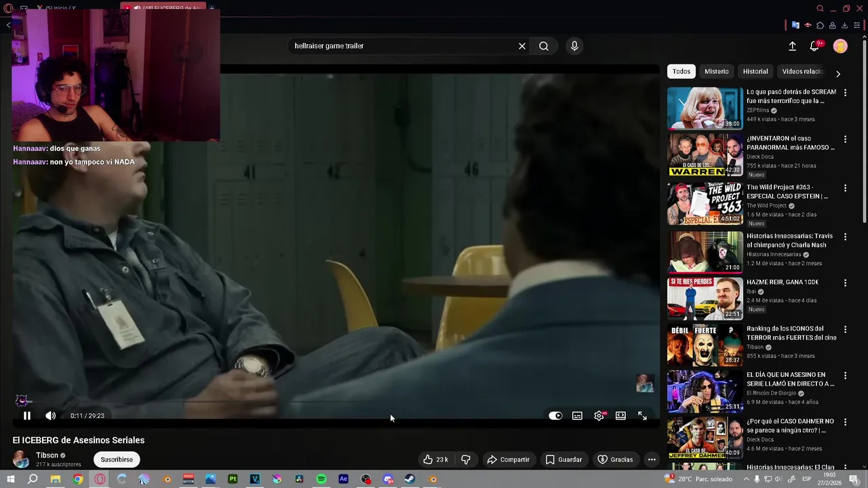Seek using the video progress bar
The height and width of the screenshot is (488, 868).
(335, 403)
